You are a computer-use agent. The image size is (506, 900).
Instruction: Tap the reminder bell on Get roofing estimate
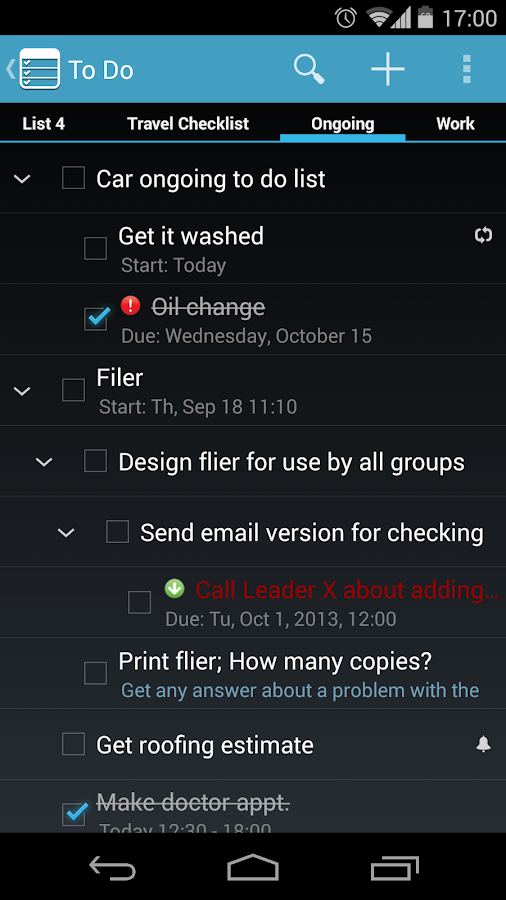click(x=484, y=744)
